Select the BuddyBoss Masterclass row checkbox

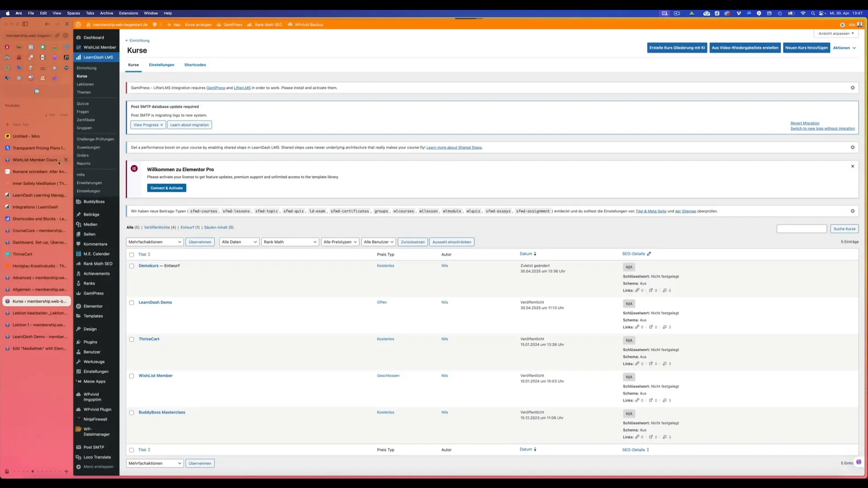pos(132,413)
